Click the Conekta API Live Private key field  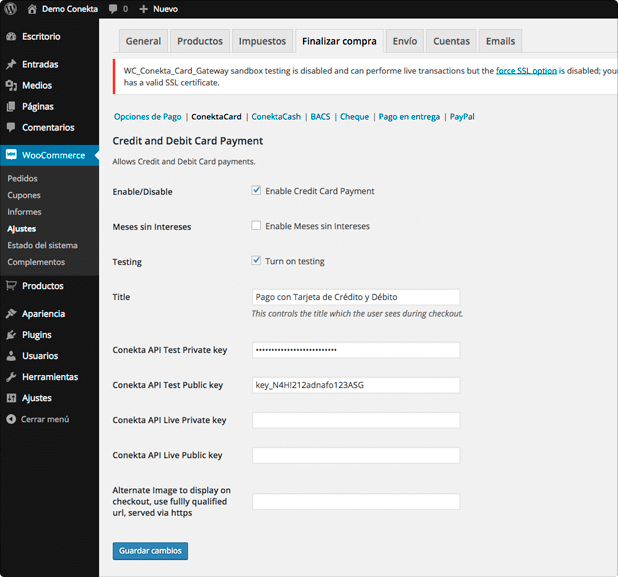(x=356, y=420)
